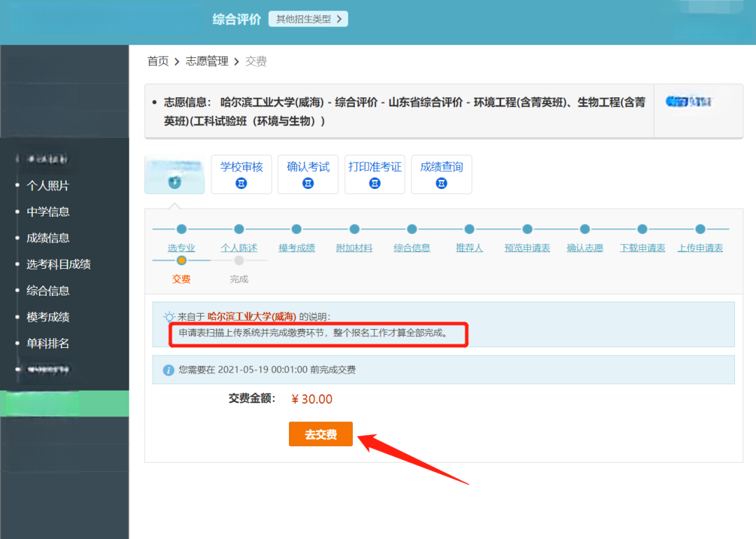Select 选考科目成绩 in the sidebar

(58, 264)
